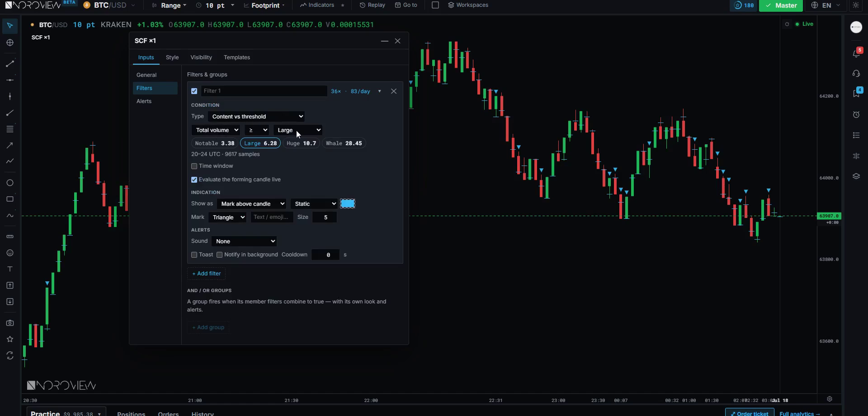This screenshot has width=868, height=416.
Task: Switch to the Style tab
Action: (172, 57)
